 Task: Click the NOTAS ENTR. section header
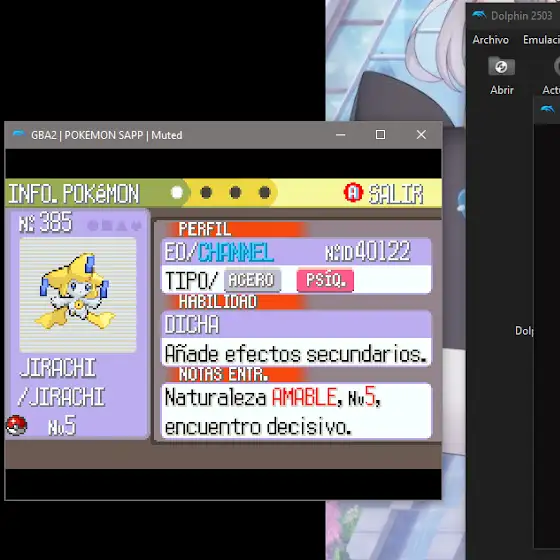224,374
